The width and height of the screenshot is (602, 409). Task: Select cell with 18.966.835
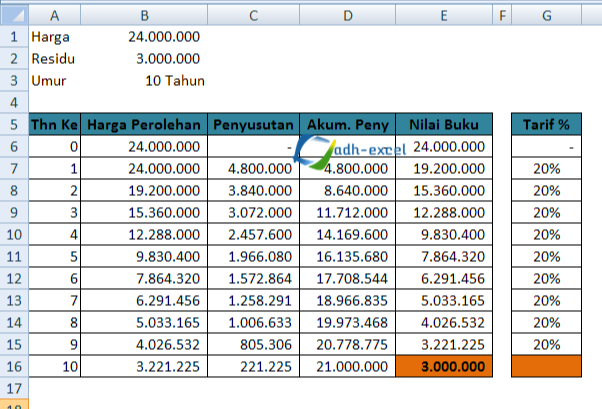click(347, 300)
